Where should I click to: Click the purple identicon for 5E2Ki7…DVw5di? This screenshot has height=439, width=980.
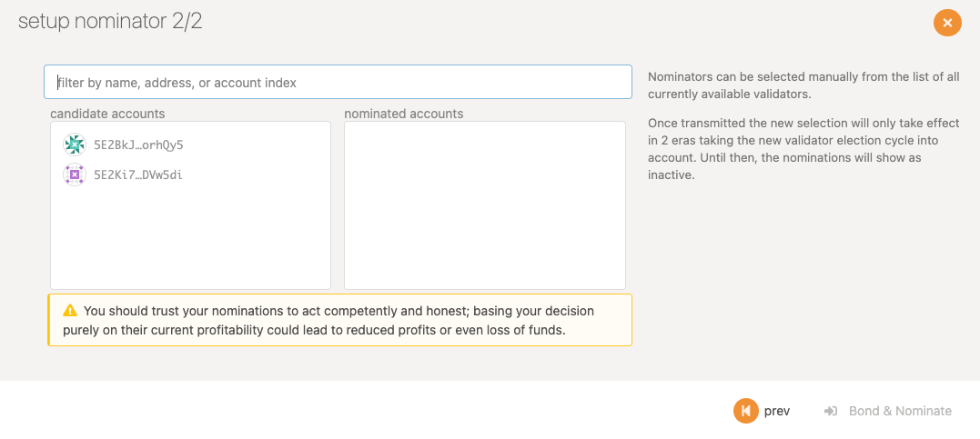click(75, 175)
